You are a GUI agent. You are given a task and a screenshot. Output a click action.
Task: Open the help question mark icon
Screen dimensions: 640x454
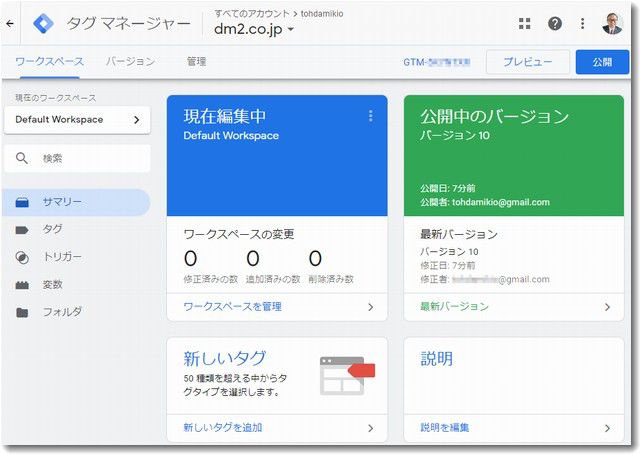555,24
